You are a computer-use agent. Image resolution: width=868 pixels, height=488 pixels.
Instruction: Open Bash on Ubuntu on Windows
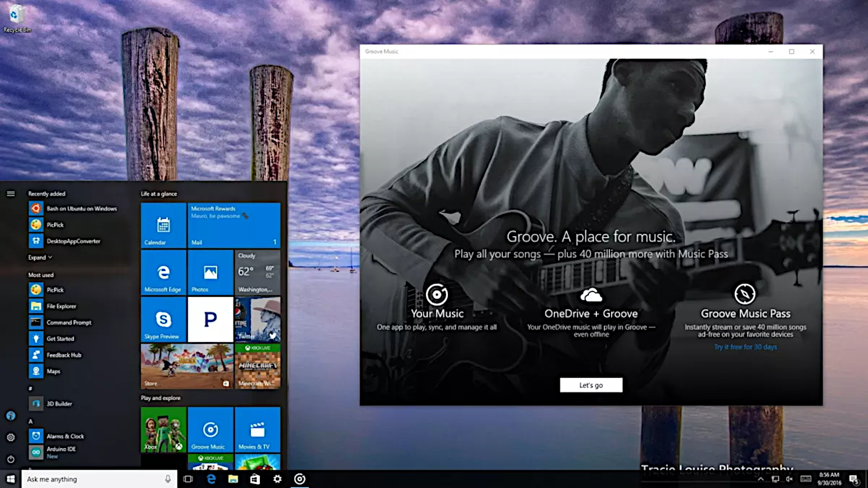pos(73,209)
